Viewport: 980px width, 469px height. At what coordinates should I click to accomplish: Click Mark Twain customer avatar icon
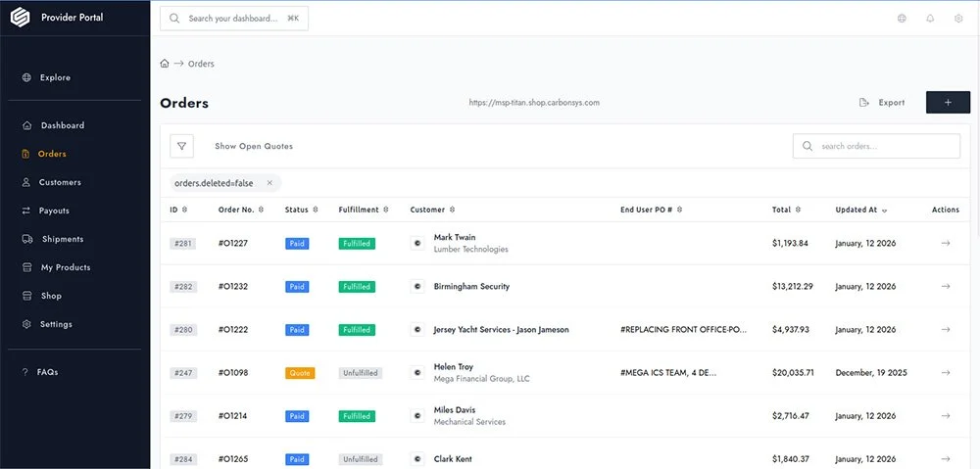[x=417, y=243]
